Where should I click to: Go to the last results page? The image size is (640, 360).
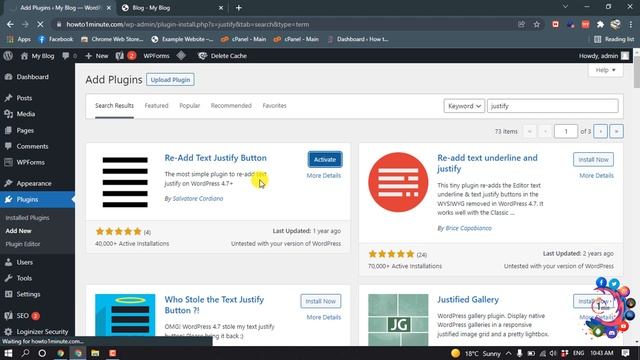pyautogui.click(x=616, y=131)
